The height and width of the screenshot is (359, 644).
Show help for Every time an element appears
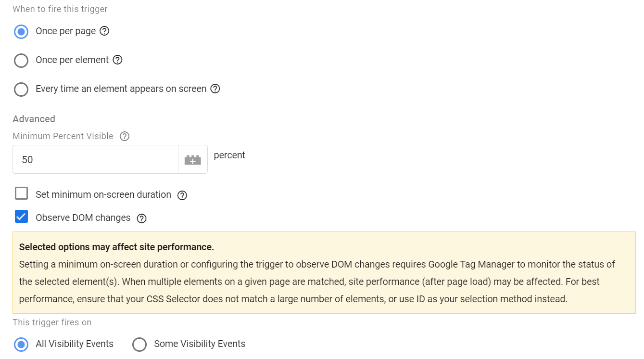[x=215, y=89]
